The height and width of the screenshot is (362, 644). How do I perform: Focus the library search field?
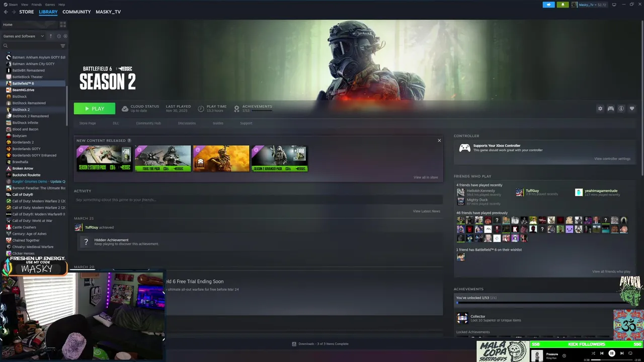pyautogui.click(x=34, y=46)
